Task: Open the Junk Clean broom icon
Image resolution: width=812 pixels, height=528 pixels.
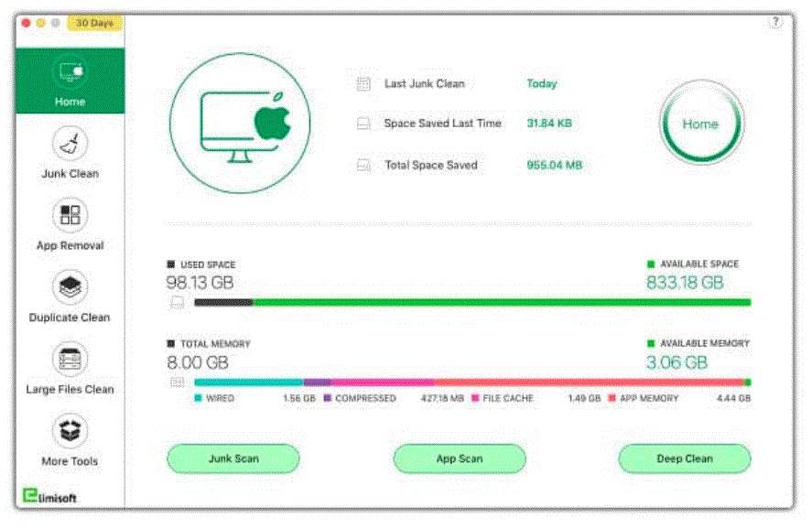Action: [x=70, y=144]
